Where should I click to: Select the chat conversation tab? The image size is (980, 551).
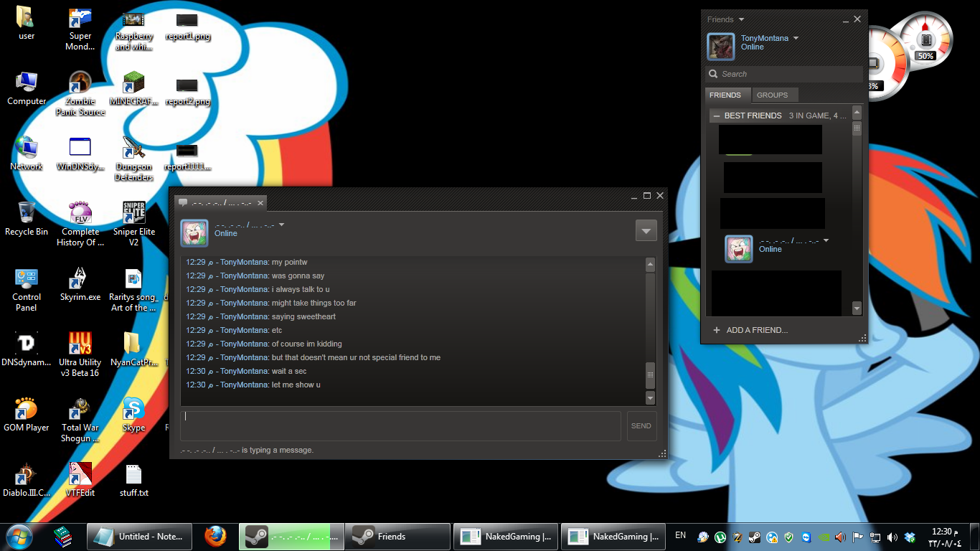[x=221, y=203]
